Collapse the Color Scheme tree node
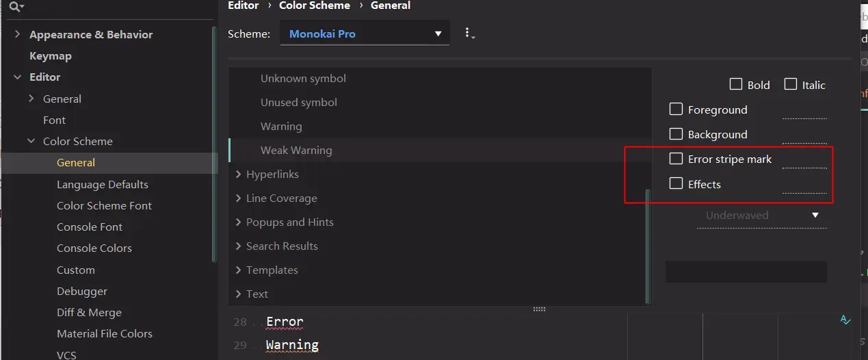The image size is (868, 360). 31,141
